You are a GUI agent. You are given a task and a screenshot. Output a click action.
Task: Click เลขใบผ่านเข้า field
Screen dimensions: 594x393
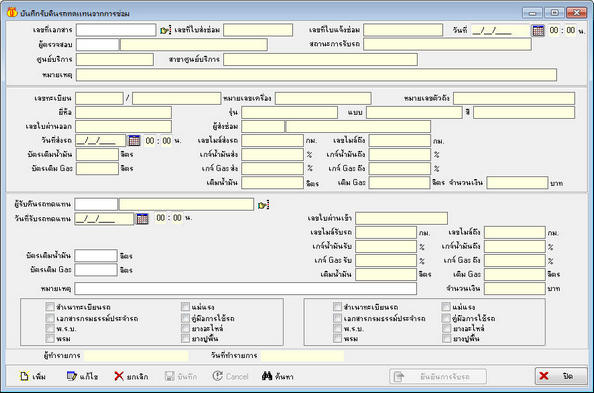pyautogui.click(x=402, y=218)
